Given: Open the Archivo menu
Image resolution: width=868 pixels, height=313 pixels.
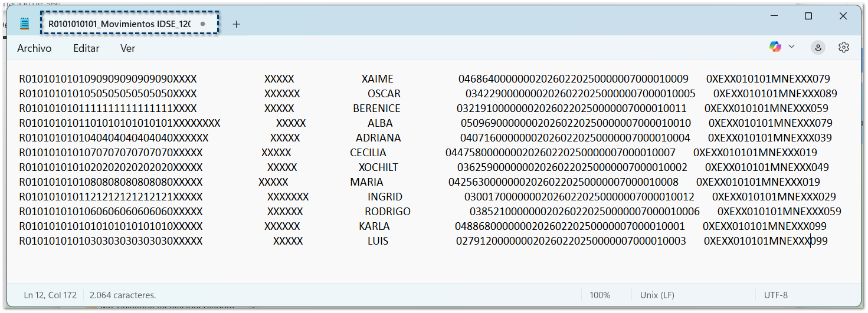Looking at the screenshot, I should tap(34, 48).
